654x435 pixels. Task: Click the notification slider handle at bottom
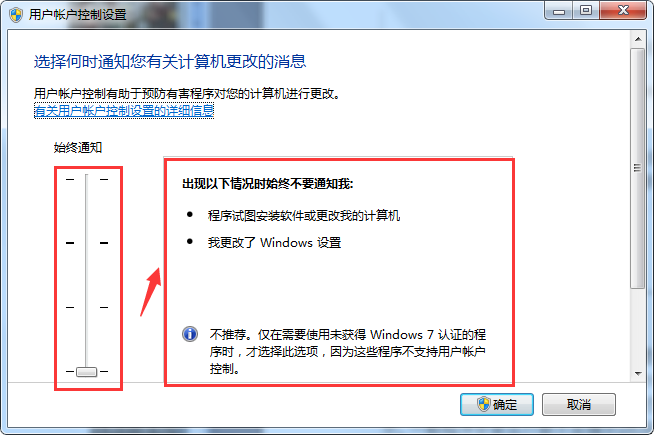click(87, 372)
